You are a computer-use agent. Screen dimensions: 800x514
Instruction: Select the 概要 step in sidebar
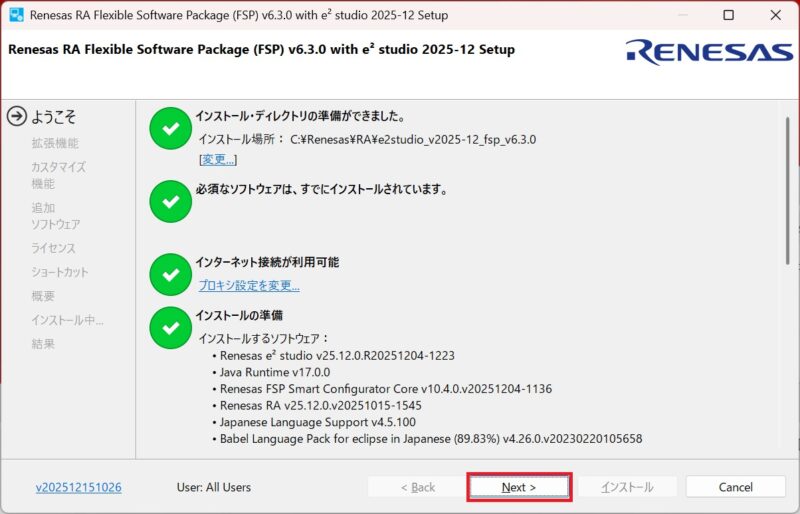(x=43, y=296)
